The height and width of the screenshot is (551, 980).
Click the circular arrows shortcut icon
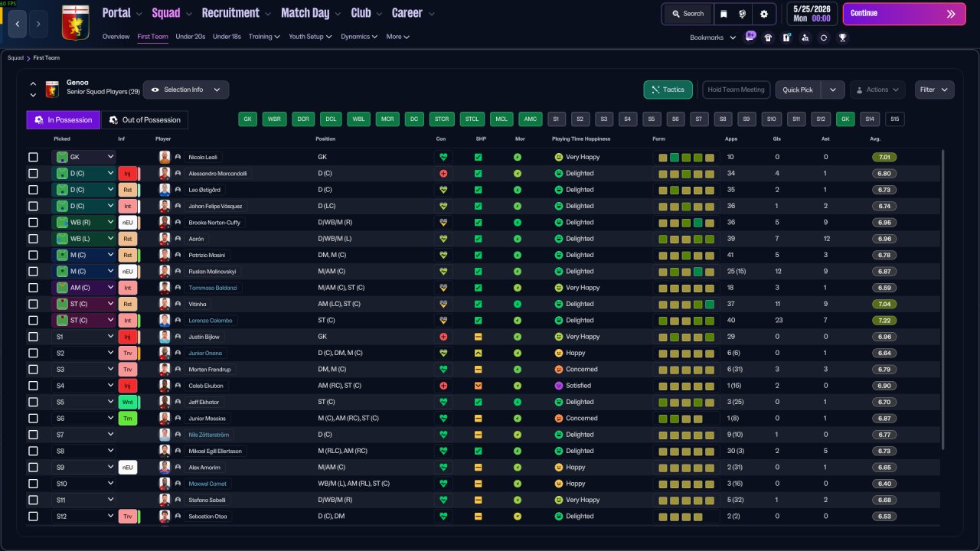[x=823, y=37]
